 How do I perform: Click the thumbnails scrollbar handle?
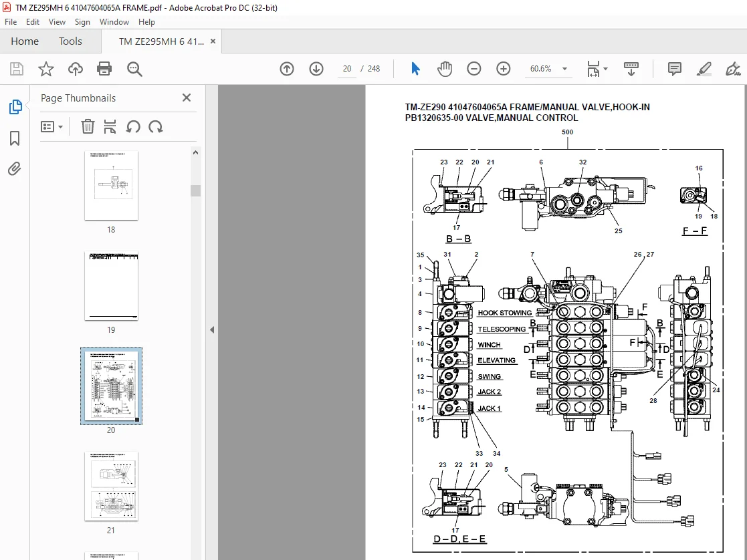click(x=195, y=190)
